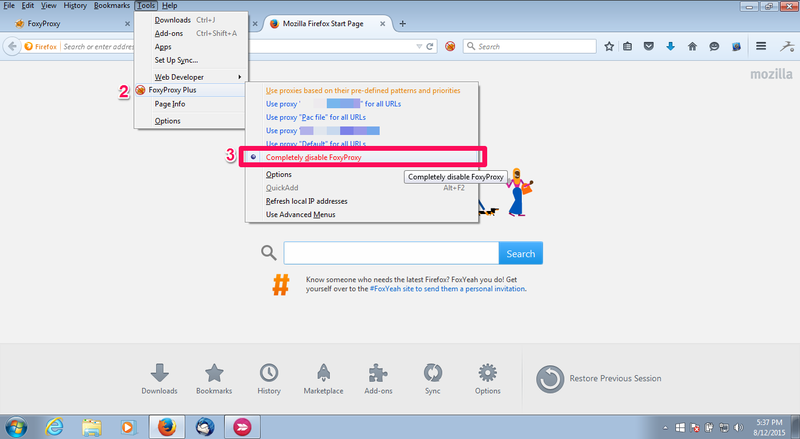Open Windows Start button
The image size is (800, 439).
(x=16, y=427)
